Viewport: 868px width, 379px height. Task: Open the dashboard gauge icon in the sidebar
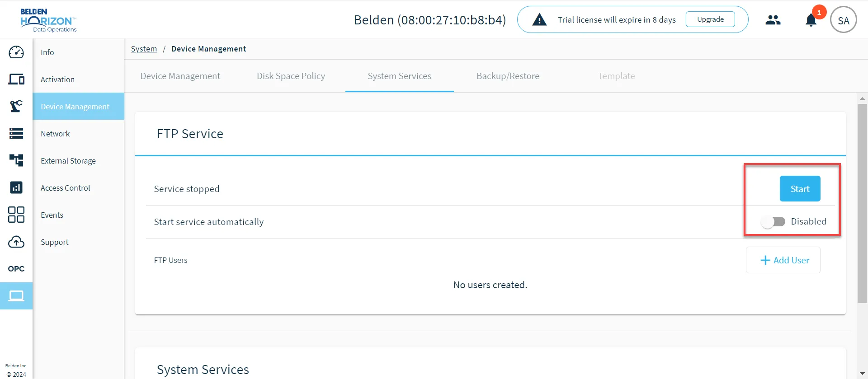(16, 52)
